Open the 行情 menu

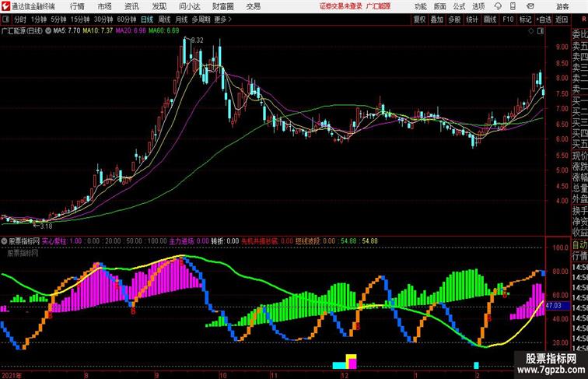coord(77,6)
